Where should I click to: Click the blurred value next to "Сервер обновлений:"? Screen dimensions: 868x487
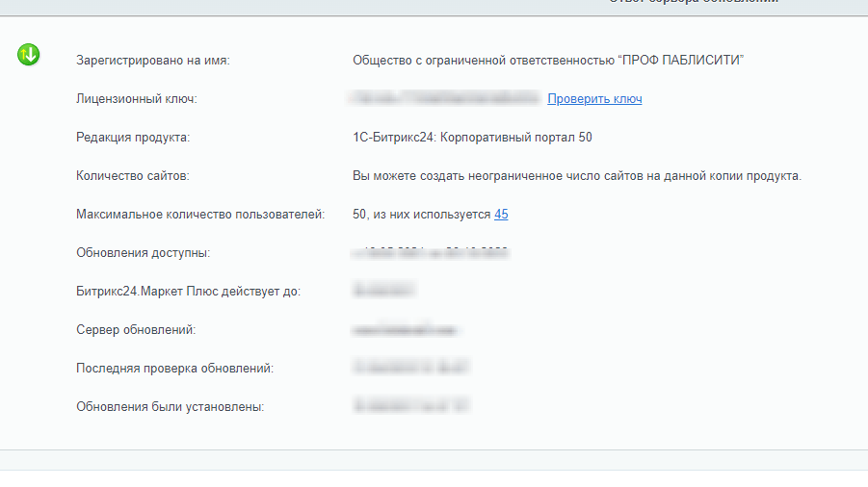pos(406,330)
